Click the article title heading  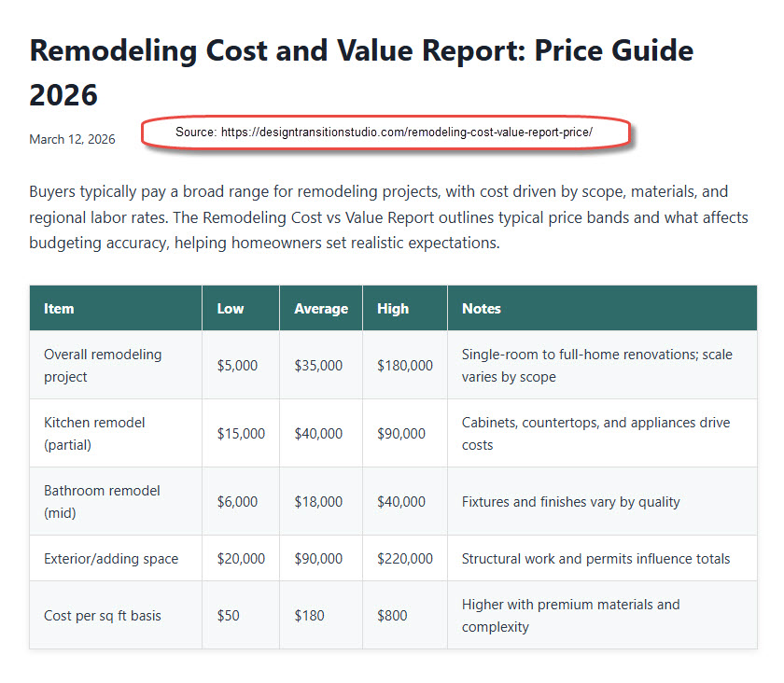(361, 72)
